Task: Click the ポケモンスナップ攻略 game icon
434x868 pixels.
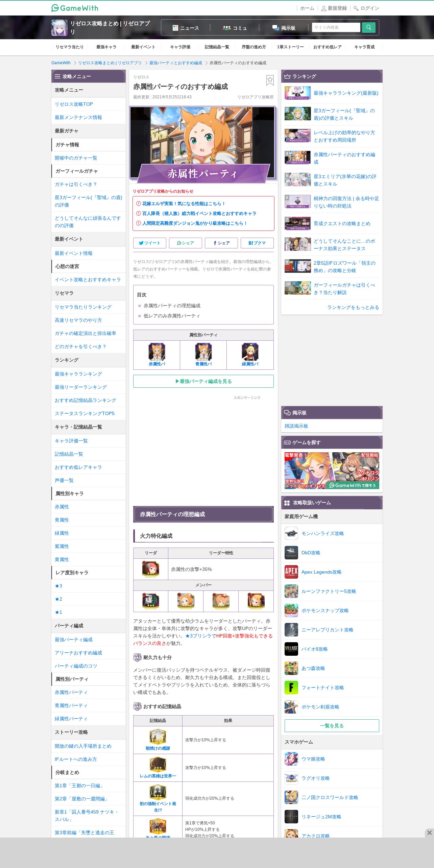Action: (291, 610)
